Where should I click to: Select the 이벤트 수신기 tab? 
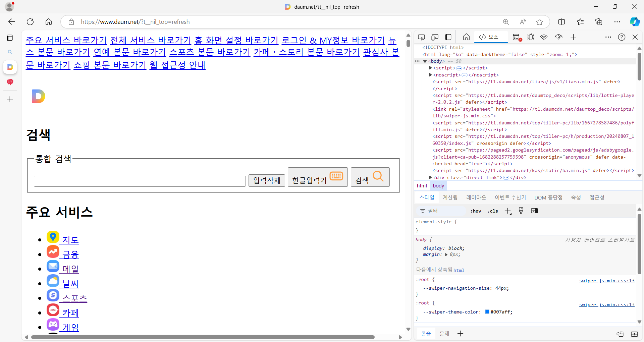(x=510, y=197)
